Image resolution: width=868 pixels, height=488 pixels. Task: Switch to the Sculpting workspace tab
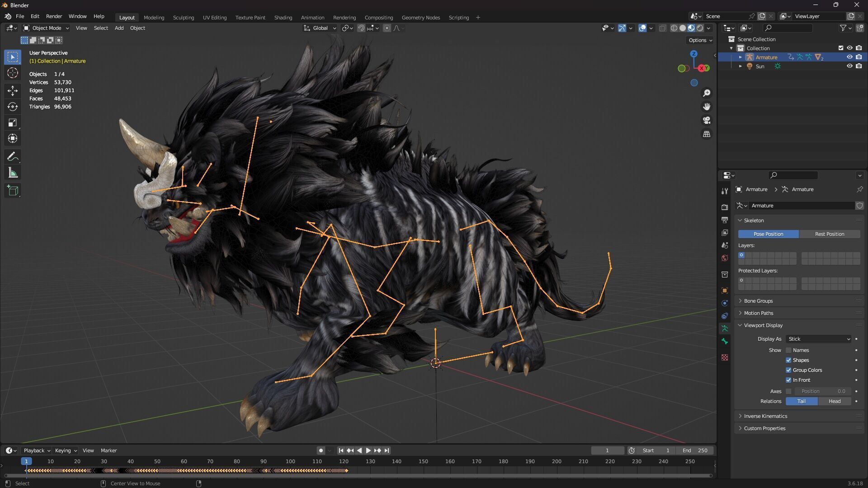(x=184, y=17)
